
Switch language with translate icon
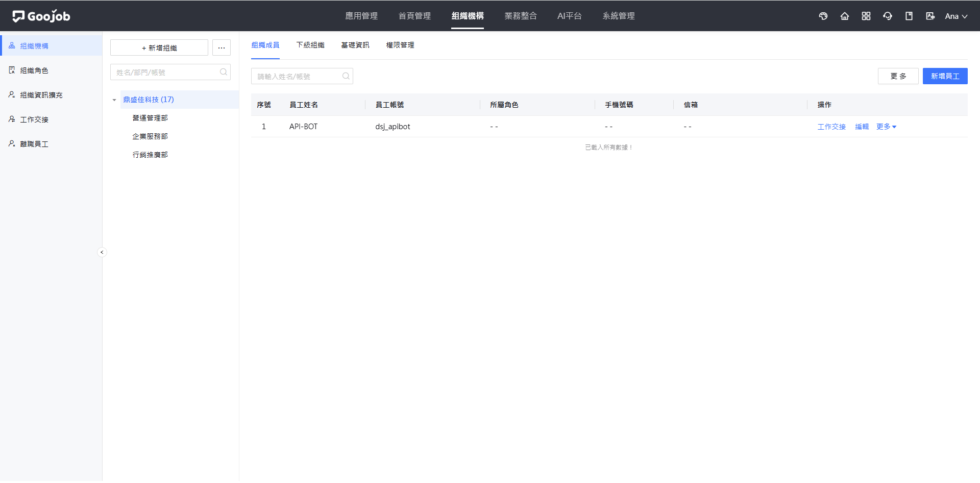tap(930, 16)
